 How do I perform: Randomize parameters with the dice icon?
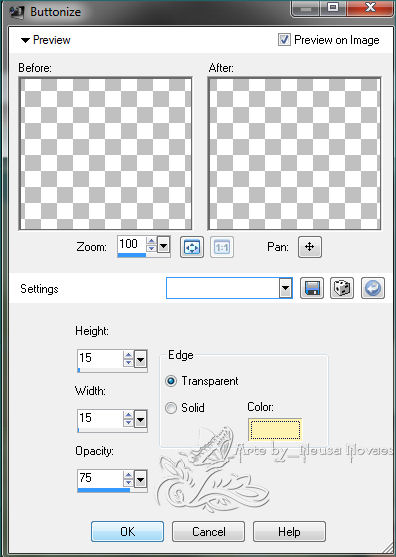pos(342,288)
